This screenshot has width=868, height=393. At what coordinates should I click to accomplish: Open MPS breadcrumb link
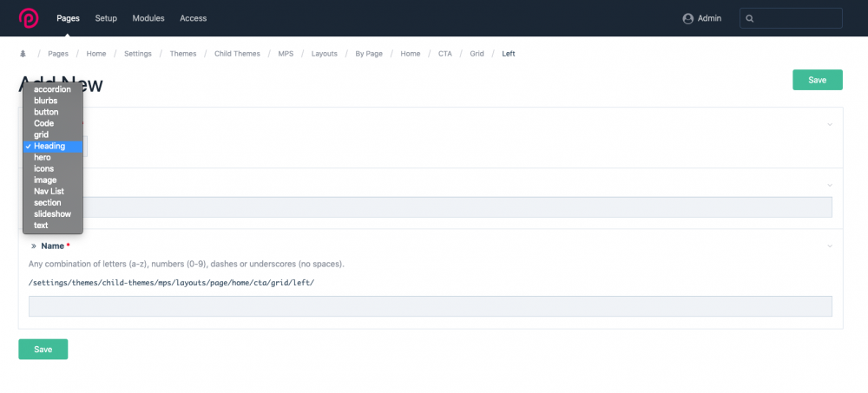pyautogui.click(x=286, y=54)
